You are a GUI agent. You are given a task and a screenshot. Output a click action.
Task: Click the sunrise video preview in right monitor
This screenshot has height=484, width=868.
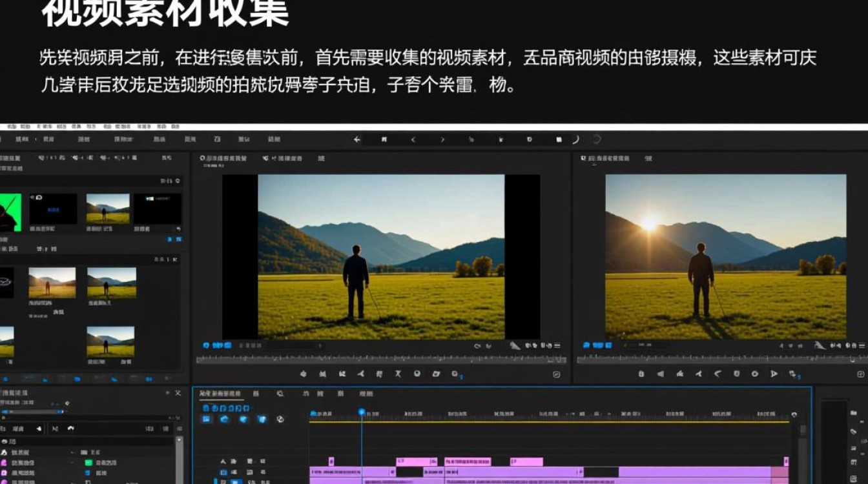pos(726,257)
